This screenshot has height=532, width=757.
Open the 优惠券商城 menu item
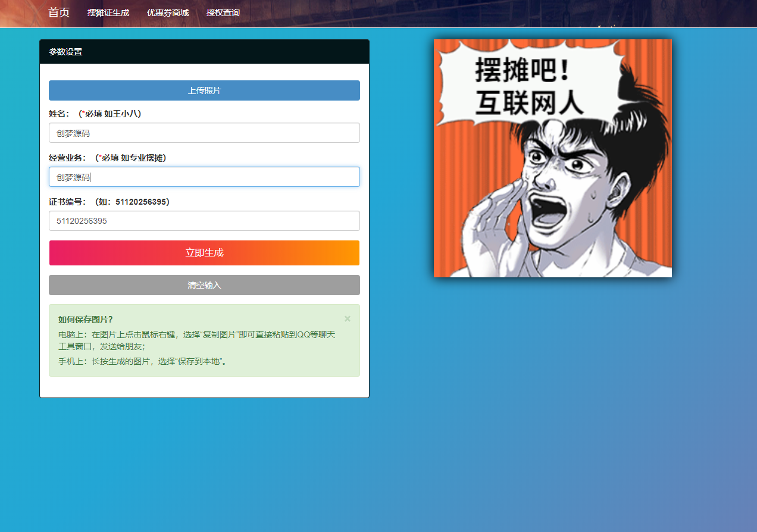(x=168, y=12)
